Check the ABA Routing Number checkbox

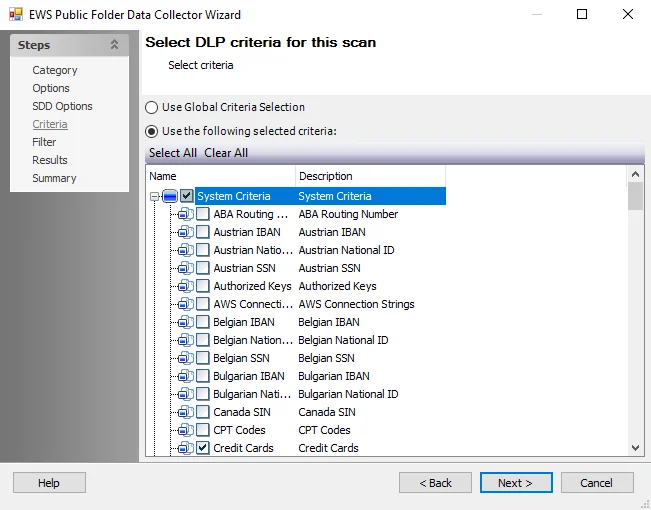(203, 214)
